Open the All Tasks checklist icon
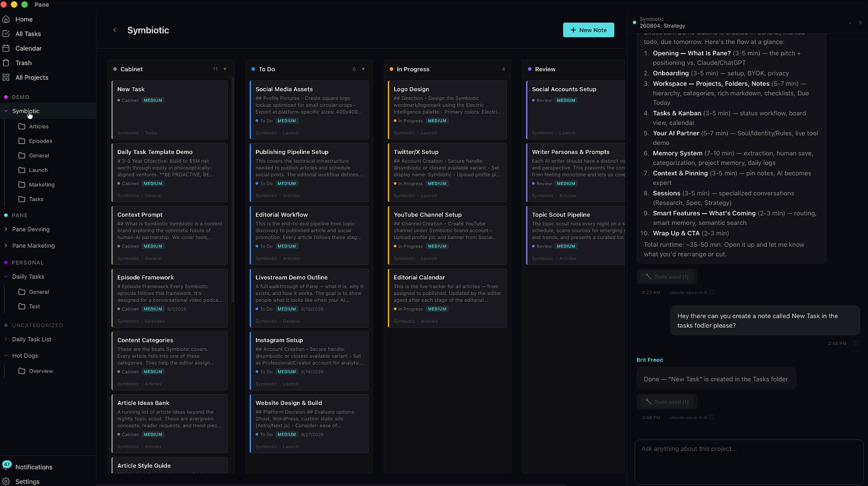 (6, 34)
